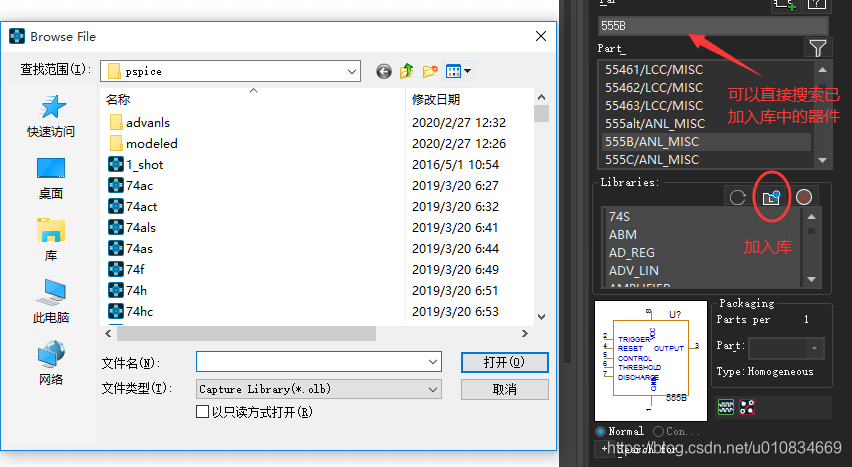Click the Add Library icon
The image size is (852, 467).
click(771, 197)
